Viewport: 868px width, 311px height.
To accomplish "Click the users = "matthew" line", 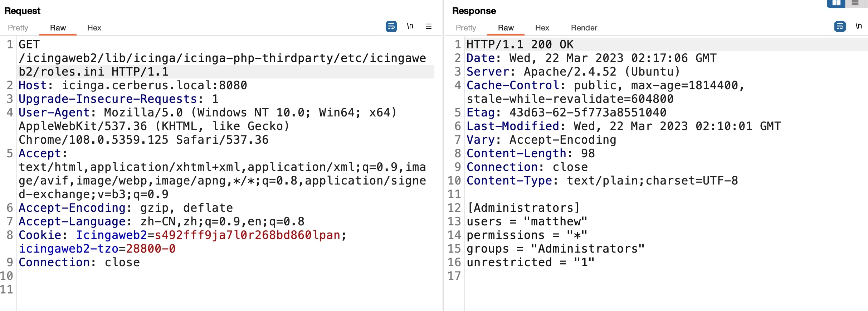I will pyautogui.click(x=527, y=221).
